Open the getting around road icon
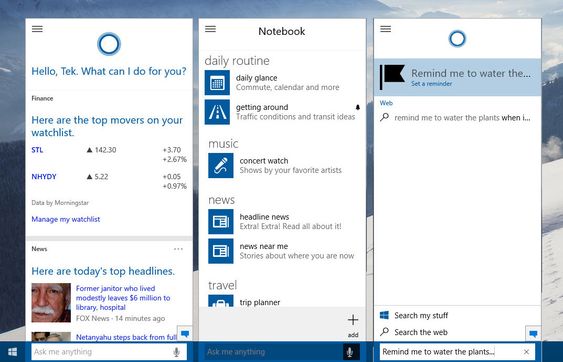 click(x=217, y=112)
